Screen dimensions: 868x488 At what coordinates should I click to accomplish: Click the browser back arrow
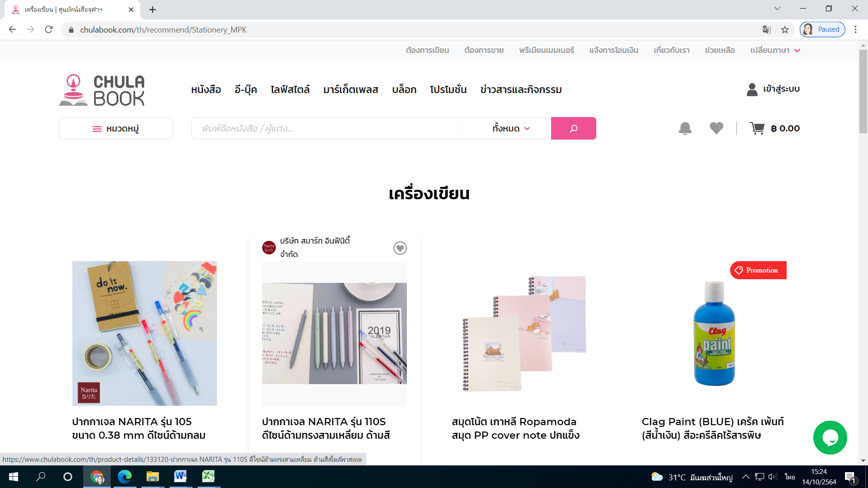(12, 30)
